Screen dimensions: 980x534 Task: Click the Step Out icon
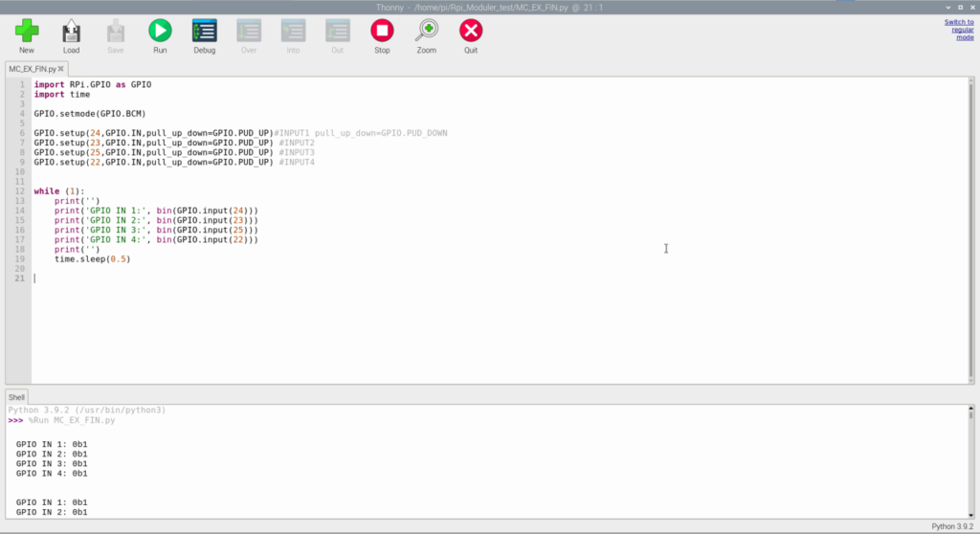click(337, 32)
